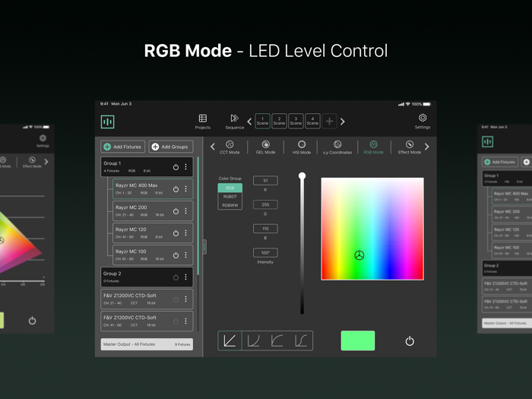Screen dimensions: 532x399
Task: Go to previous scene with left chevron
Action: [x=249, y=122]
